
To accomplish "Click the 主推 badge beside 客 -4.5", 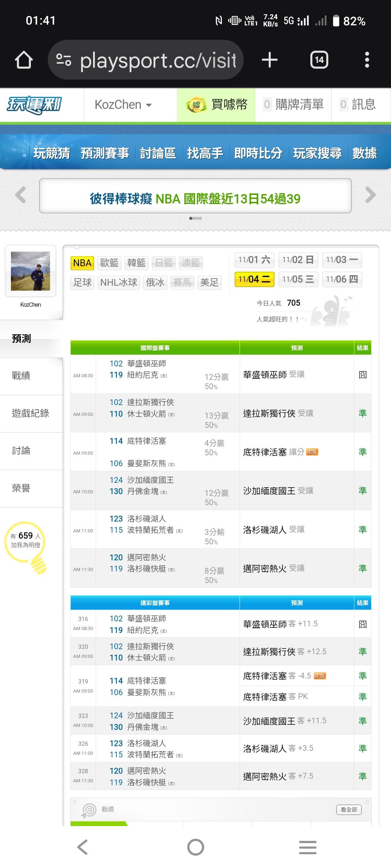I will click(x=320, y=676).
